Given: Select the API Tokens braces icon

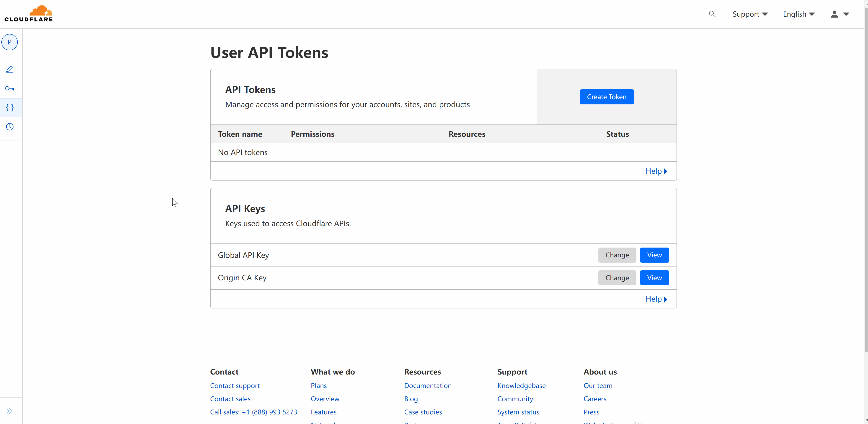Looking at the screenshot, I should point(9,108).
